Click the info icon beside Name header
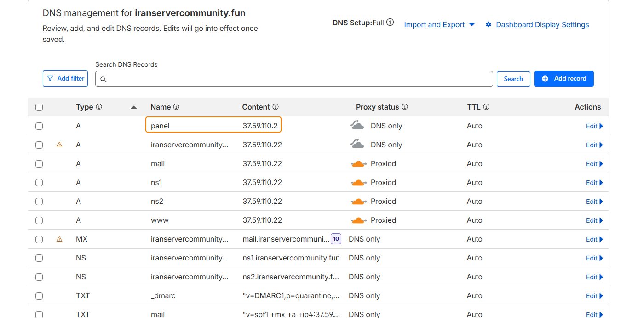 [176, 107]
